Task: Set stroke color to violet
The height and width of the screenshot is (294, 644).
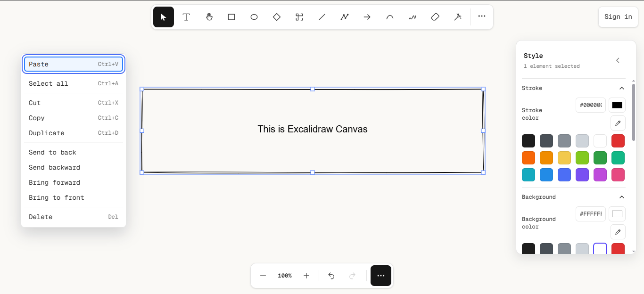Action: click(x=582, y=175)
